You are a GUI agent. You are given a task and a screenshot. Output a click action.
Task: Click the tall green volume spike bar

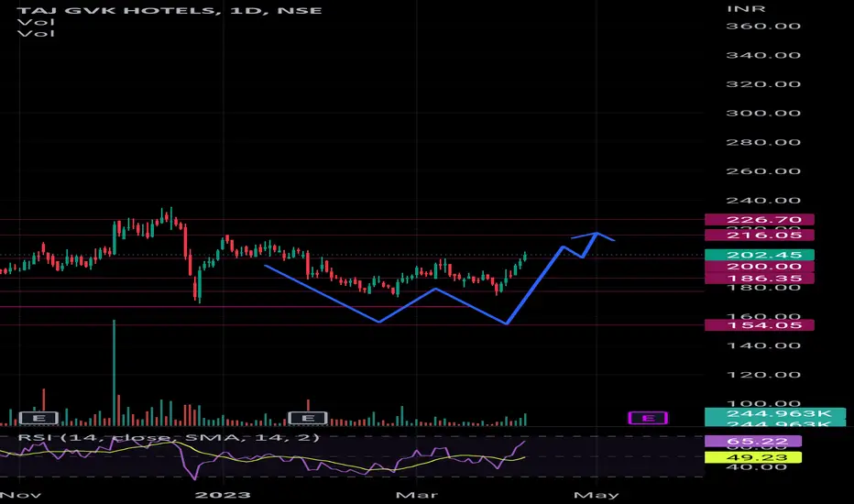pyautogui.click(x=114, y=373)
